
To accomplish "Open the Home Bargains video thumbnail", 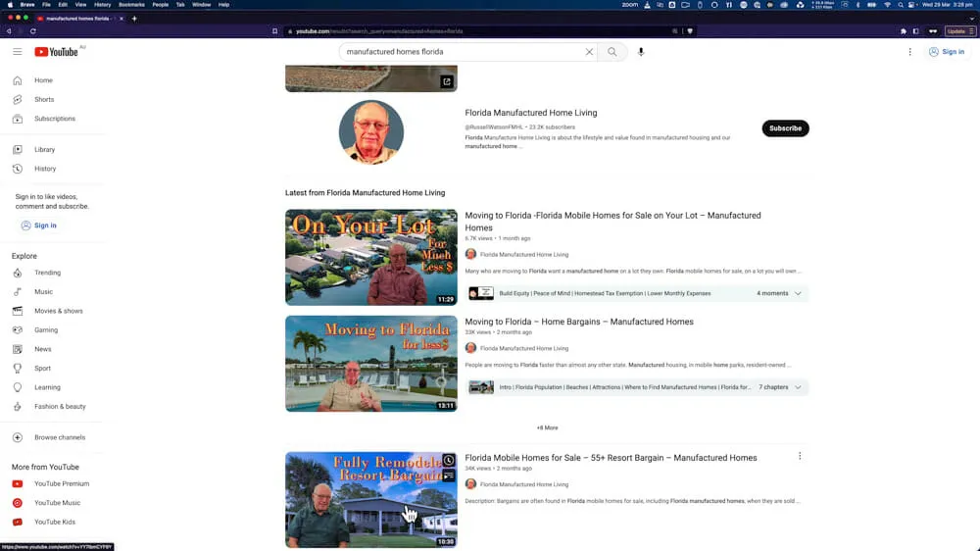I will (370, 364).
